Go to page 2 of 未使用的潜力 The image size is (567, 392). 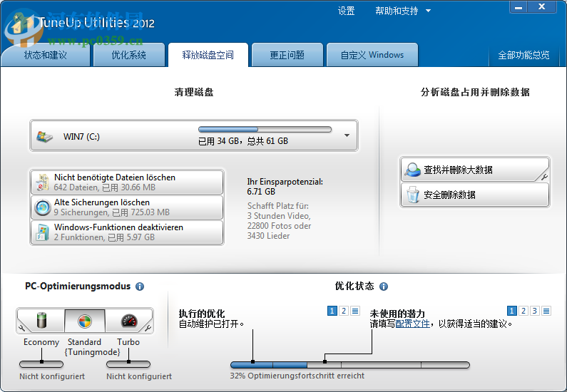(x=523, y=311)
